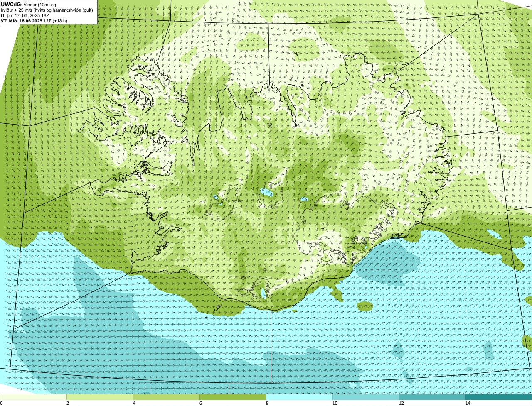
Task: Click the scale label '4'
Action: click(134, 403)
